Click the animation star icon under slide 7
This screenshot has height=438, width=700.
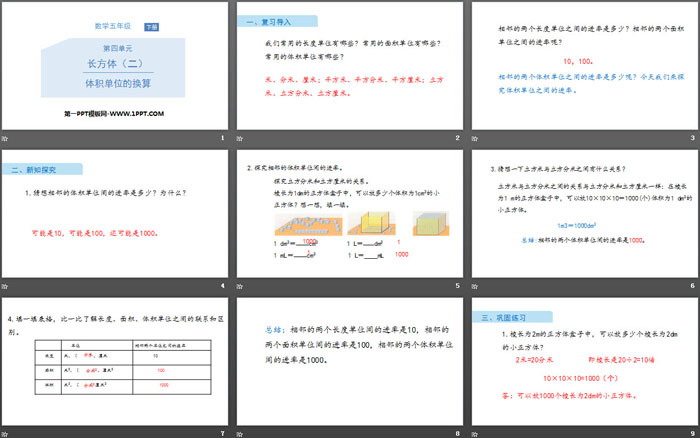pyautogui.click(x=5, y=434)
